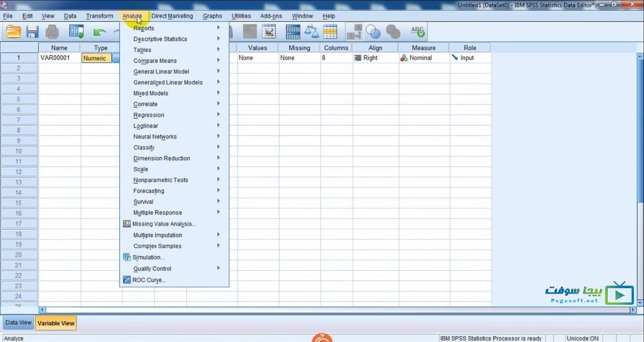This screenshot has width=644, height=342.
Task: Open the Add-ons menu
Action: (271, 16)
